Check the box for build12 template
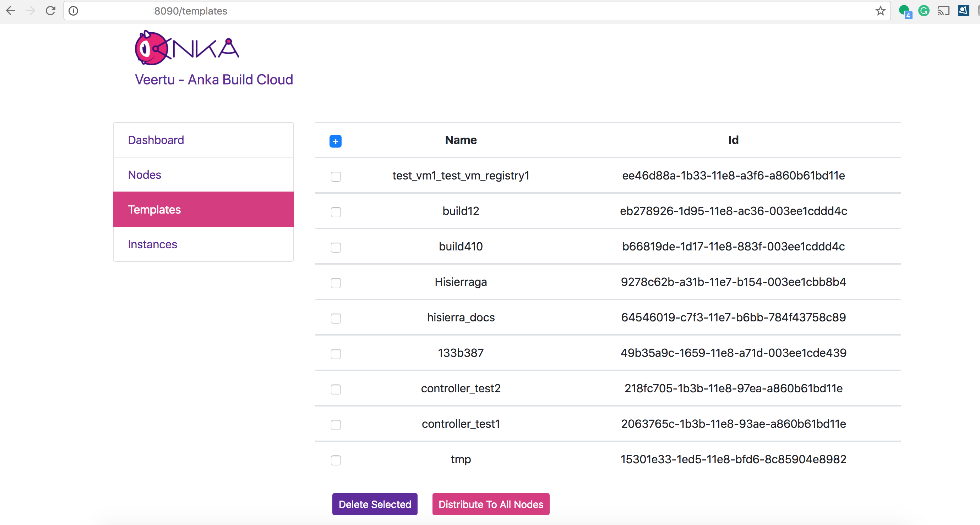The height and width of the screenshot is (525, 980). pyautogui.click(x=336, y=212)
